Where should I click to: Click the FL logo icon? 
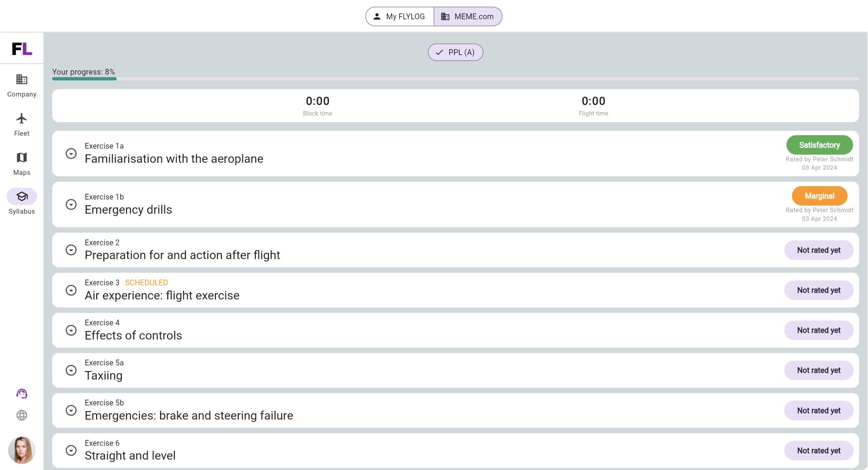[22, 49]
